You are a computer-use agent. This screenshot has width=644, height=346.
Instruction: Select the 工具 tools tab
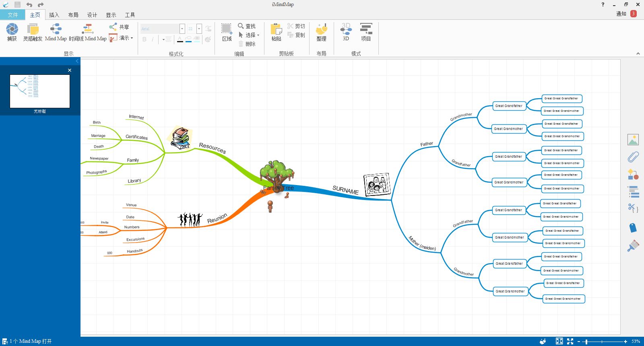click(130, 15)
